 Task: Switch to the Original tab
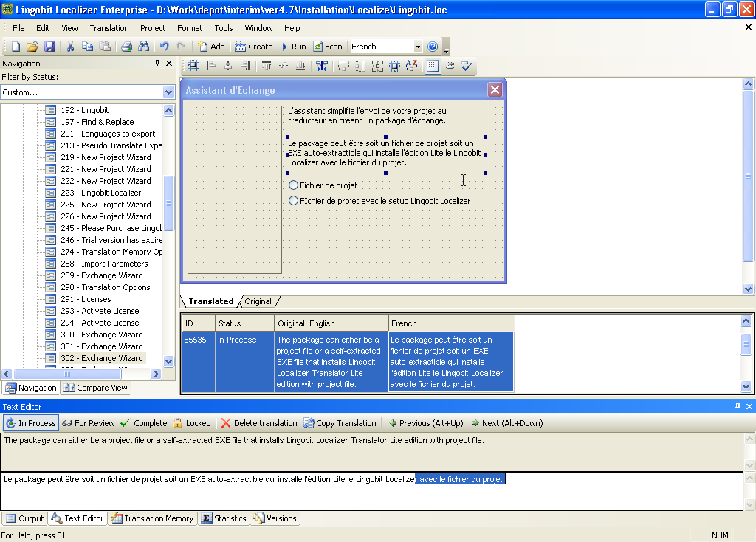[258, 301]
